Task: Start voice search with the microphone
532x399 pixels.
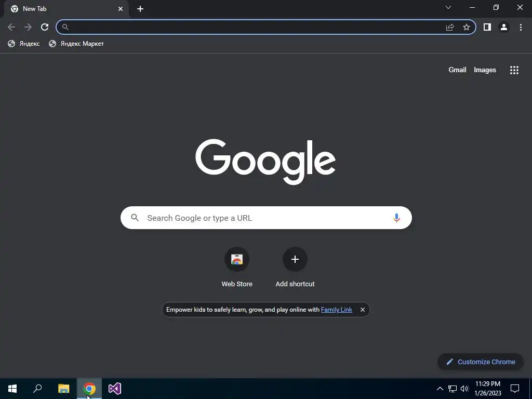Action: (x=396, y=218)
